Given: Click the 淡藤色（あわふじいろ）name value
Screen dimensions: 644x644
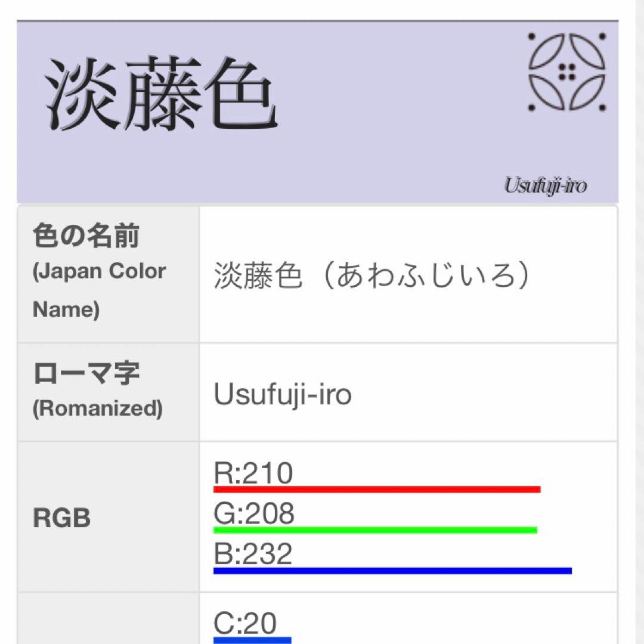Looking at the screenshot, I should click(x=371, y=277).
